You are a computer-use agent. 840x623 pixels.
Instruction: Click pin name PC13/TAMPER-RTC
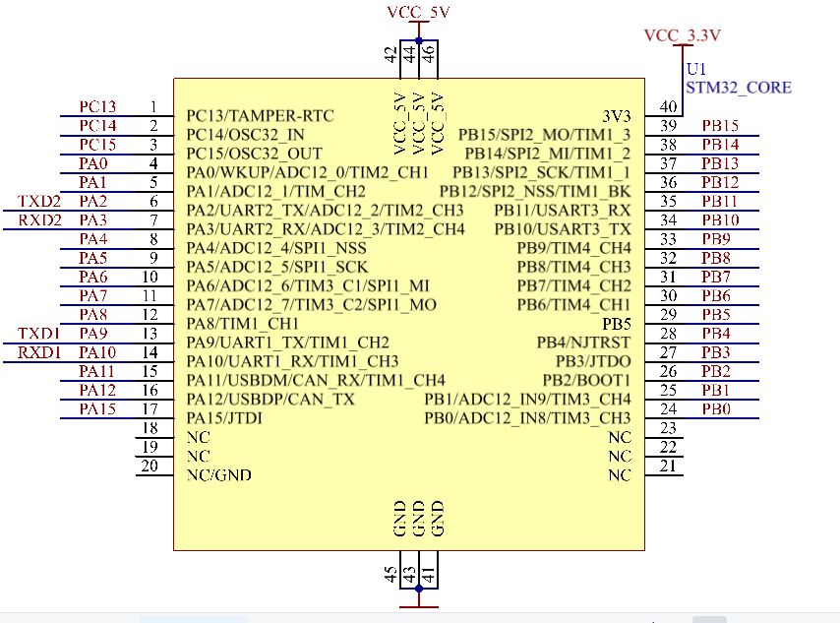tap(261, 116)
